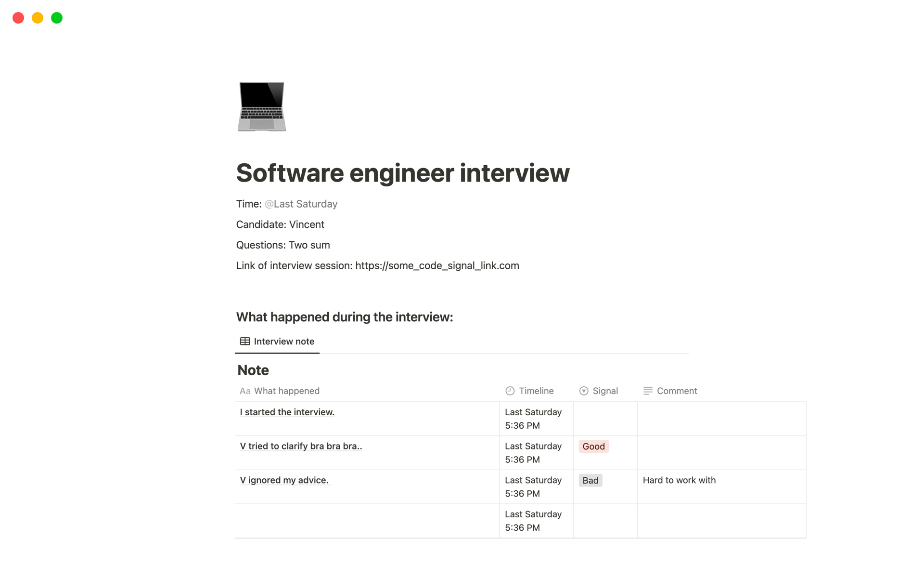Click the Note database heading
Viewport: 924px width, 578px height.
click(253, 370)
